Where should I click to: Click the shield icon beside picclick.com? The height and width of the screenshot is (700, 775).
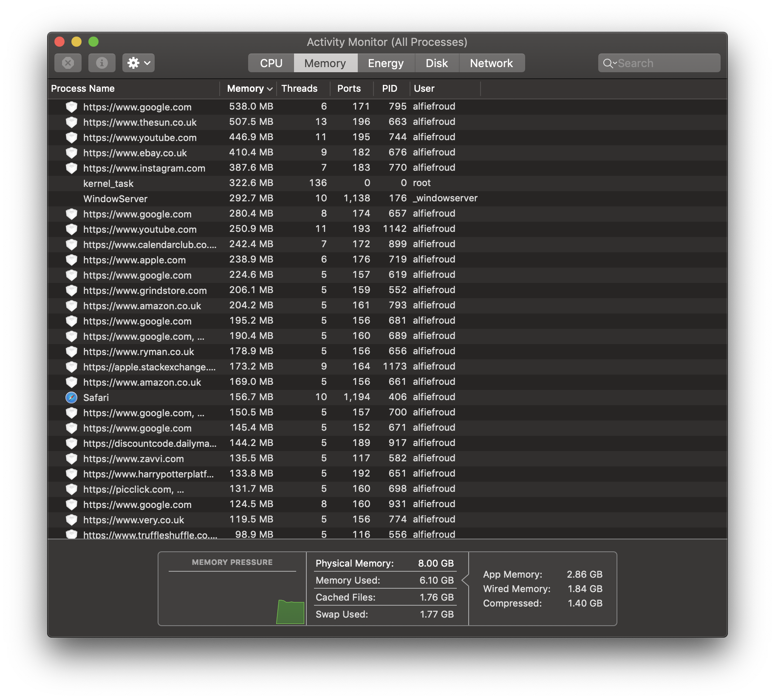point(71,489)
